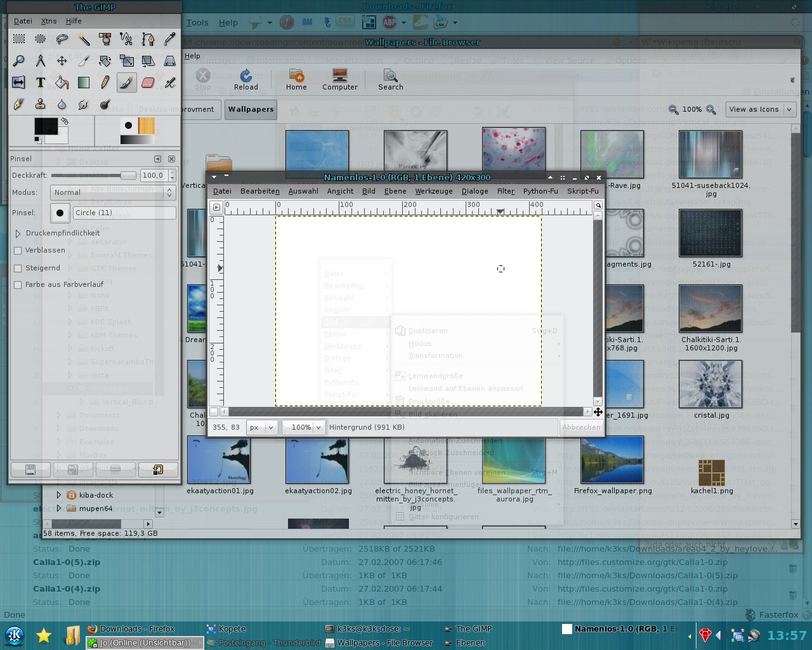Open the Skript-Fu menu
This screenshot has width=812, height=650.
pyautogui.click(x=582, y=191)
